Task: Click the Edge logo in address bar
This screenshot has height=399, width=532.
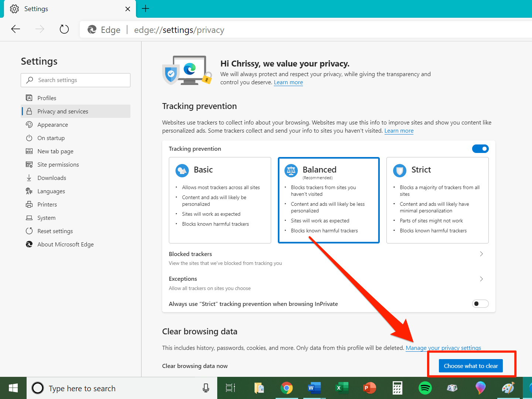Action: click(92, 30)
